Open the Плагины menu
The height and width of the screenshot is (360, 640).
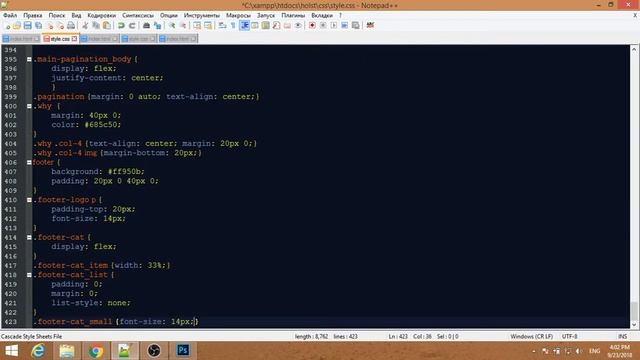293,15
